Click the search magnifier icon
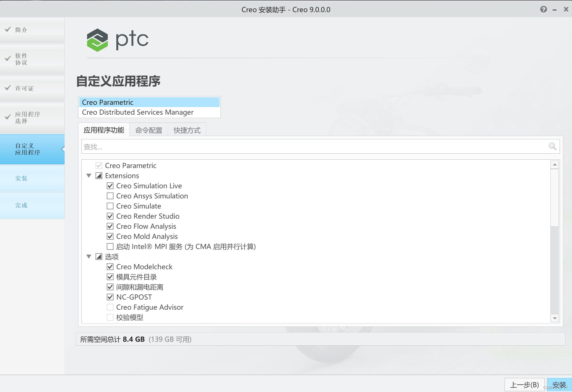 pos(552,146)
